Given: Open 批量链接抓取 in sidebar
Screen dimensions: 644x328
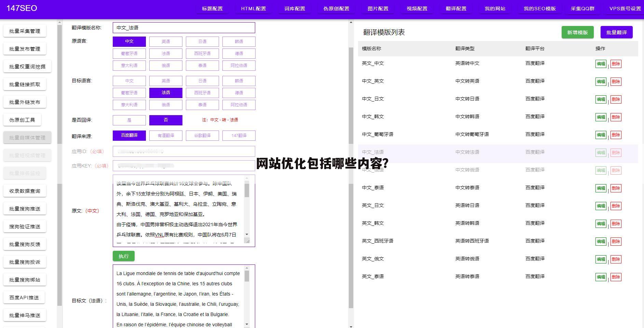Looking at the screenshot, I should coord(25,84).
